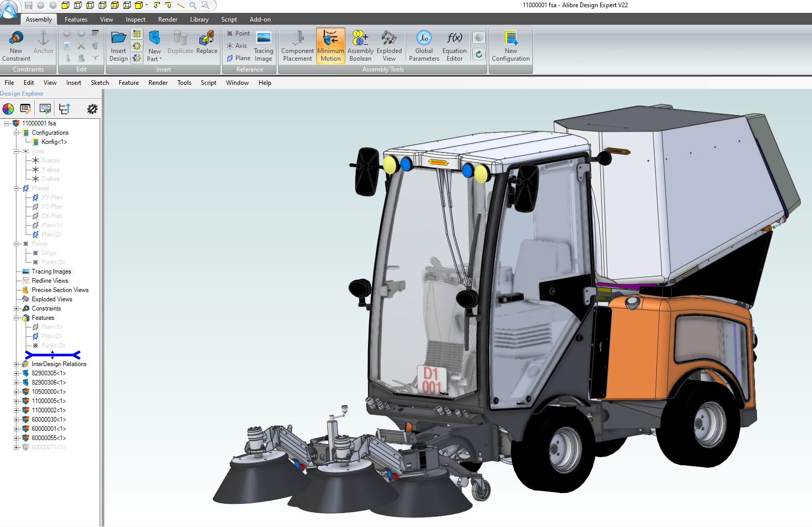Click the zoom-to-window icon in quick access toolbar

[x=205, y=5]
